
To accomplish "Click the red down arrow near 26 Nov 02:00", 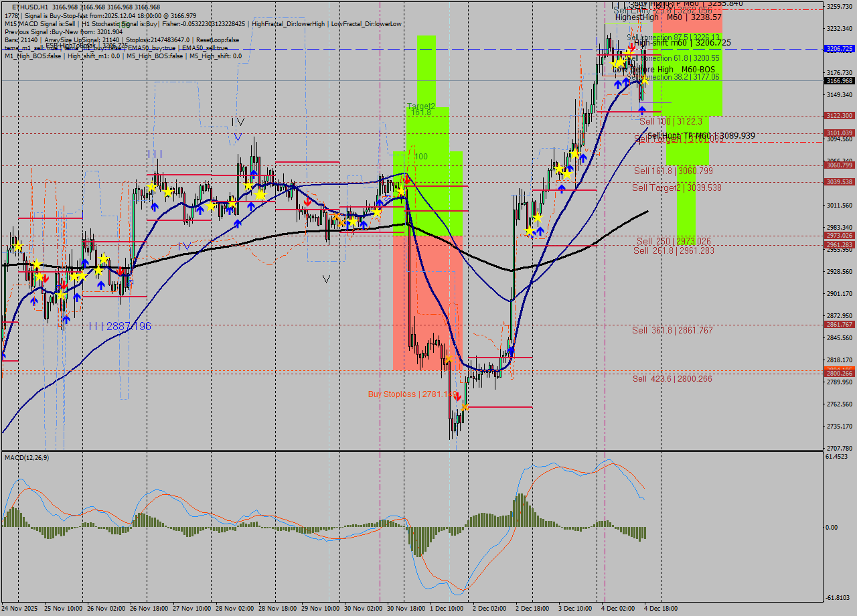I will pyautogui.click(x=120, y=271).
